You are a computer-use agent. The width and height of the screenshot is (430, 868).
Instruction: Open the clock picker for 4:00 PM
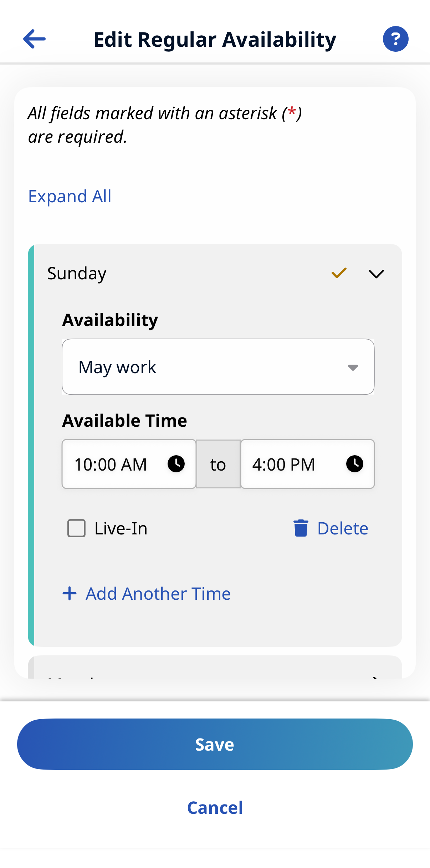click(354, 464)
